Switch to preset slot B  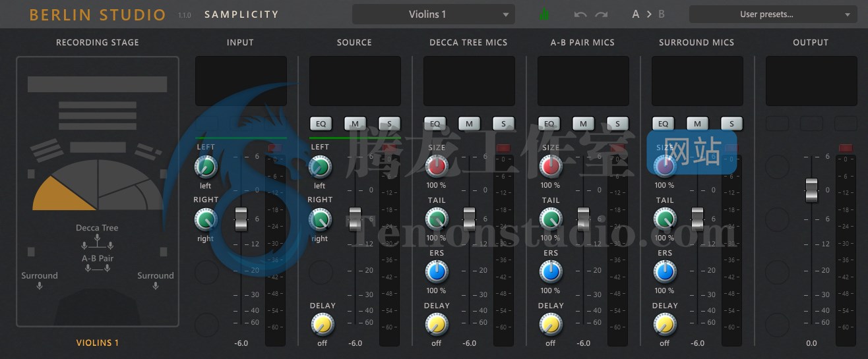[x=662, y=14]
